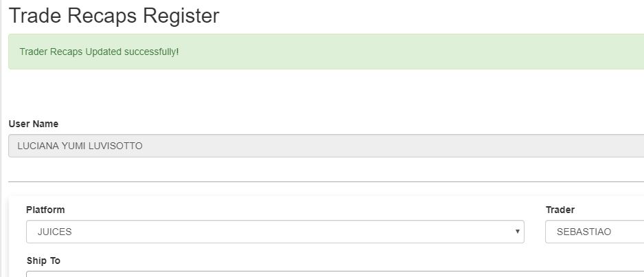
Task: Click the User Name input field
Action: 325,146
